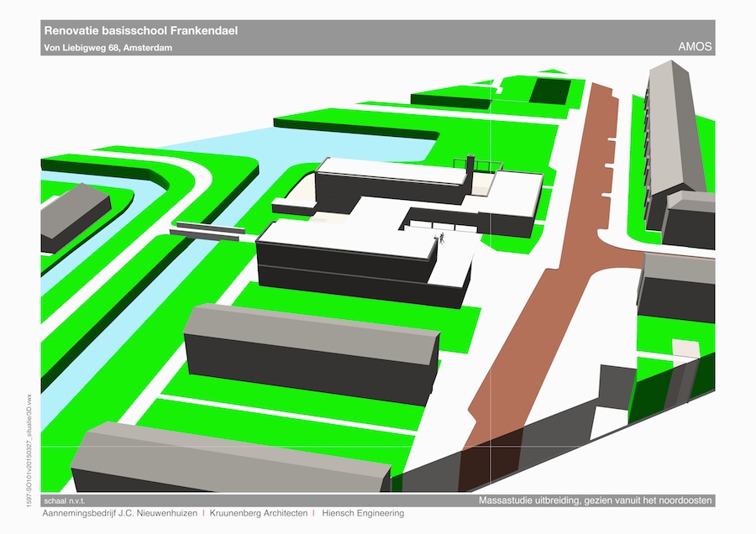
Task: Click the small human figure on school roof
Action: 439,240
